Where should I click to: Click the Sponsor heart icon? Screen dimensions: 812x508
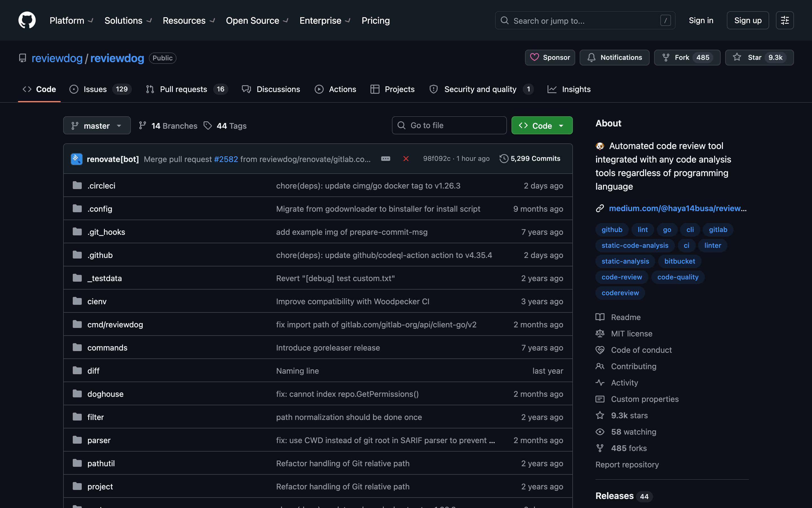coord(535,58)
